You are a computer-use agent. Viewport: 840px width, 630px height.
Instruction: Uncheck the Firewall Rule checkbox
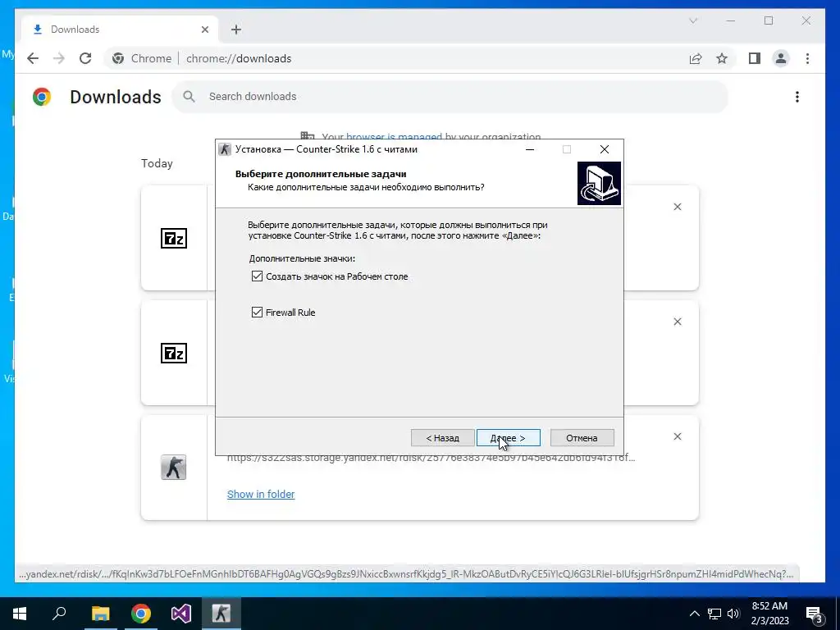click(257, 313)
